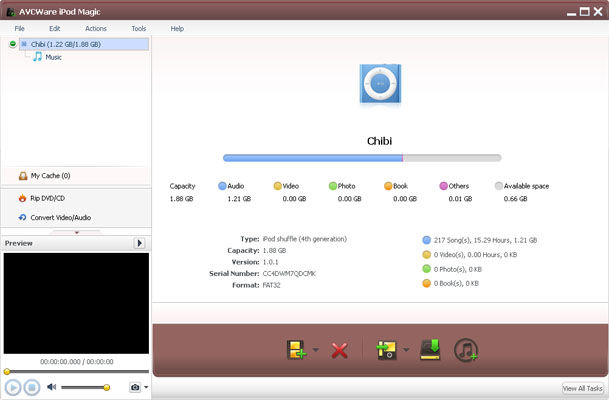Viewport: 609px width, 400px height.
Task: Click the serial number CC4DWM7QDCMK
Action: click(x=289, y=274)
